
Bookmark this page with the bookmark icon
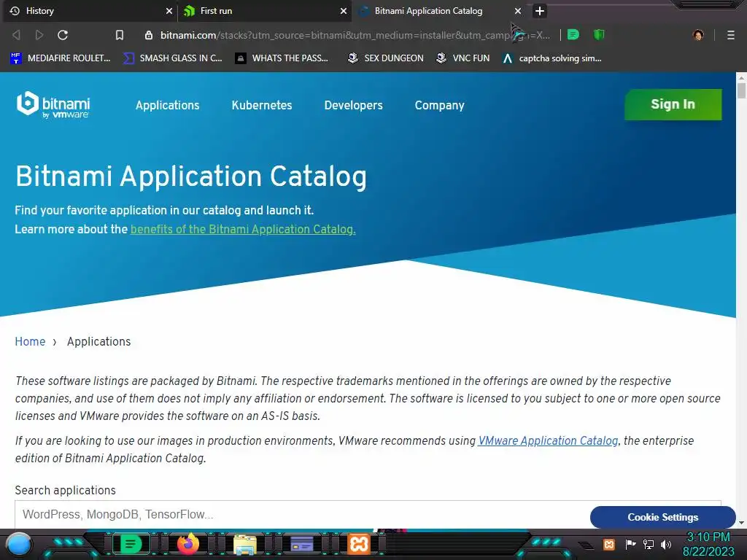click(x=120, y=35)
